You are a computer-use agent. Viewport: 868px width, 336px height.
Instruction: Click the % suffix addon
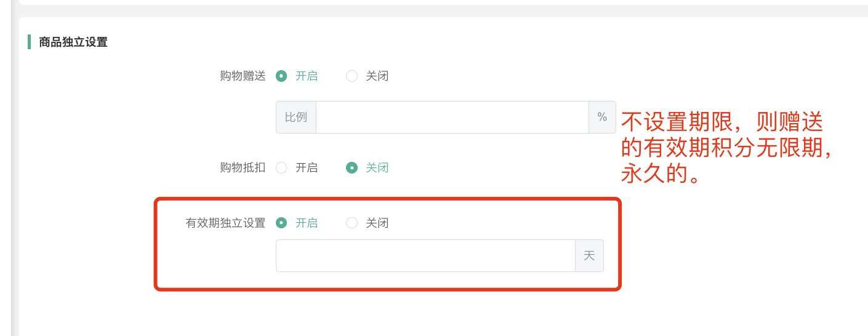(x=602, y=117)
